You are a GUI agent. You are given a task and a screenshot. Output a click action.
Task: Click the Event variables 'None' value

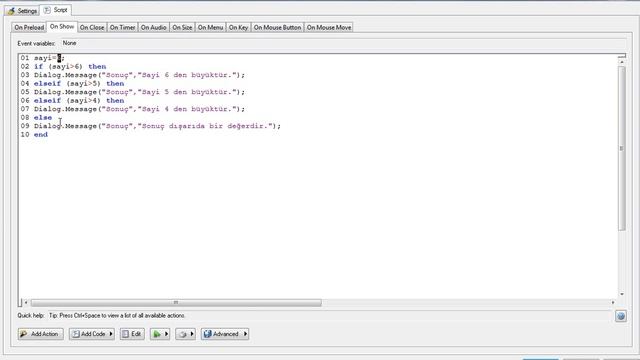69,43
